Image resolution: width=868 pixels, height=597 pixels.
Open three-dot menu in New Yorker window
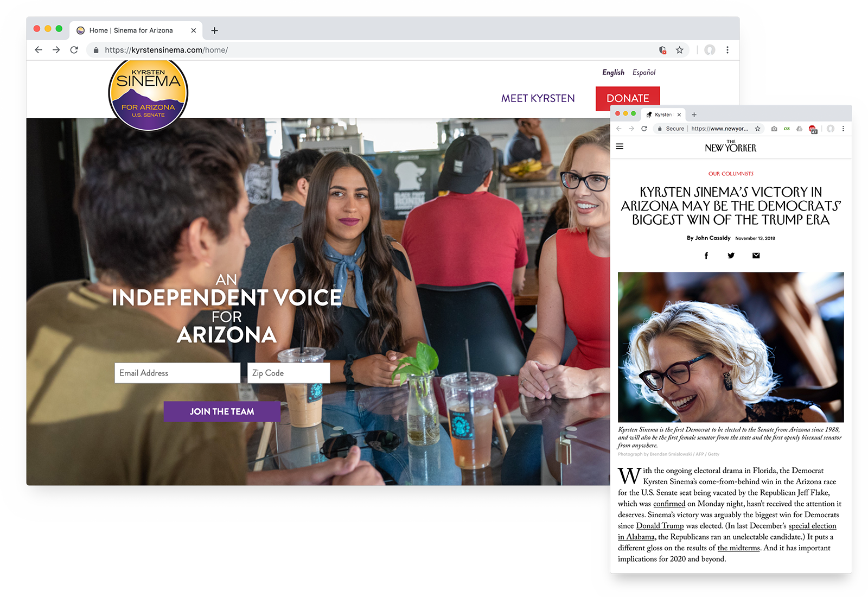[843, 129]
